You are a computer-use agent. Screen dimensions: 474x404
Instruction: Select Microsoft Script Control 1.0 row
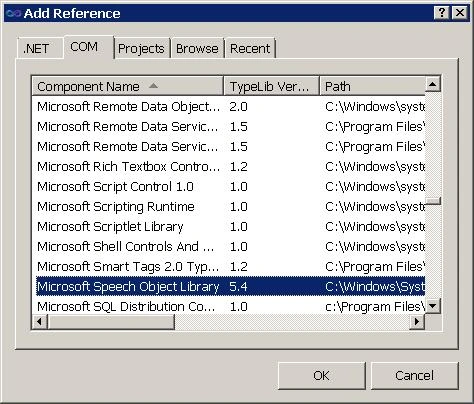(x=230, y=187)
